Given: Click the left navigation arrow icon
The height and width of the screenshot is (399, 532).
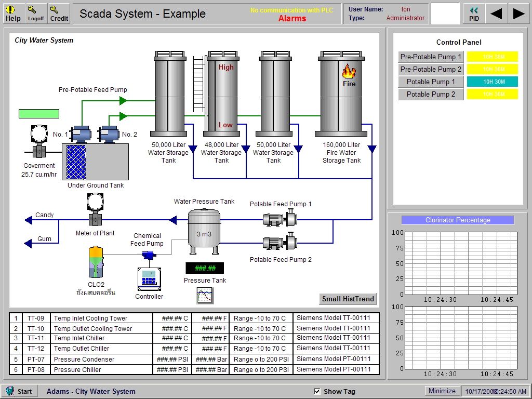Looking at the screenshot, I should tap(496, 12).
